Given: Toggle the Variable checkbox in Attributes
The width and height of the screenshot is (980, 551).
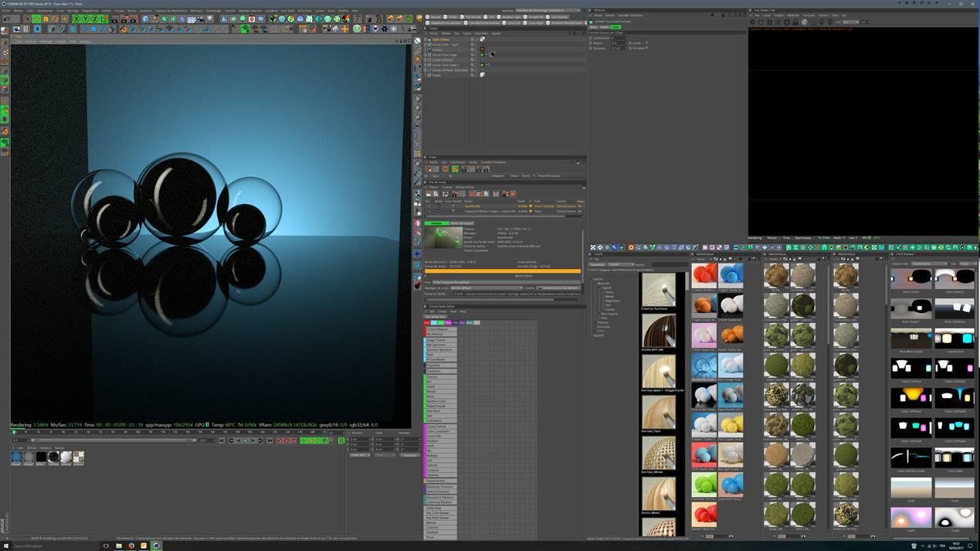Looking at the screenshot, I should 646,48.
